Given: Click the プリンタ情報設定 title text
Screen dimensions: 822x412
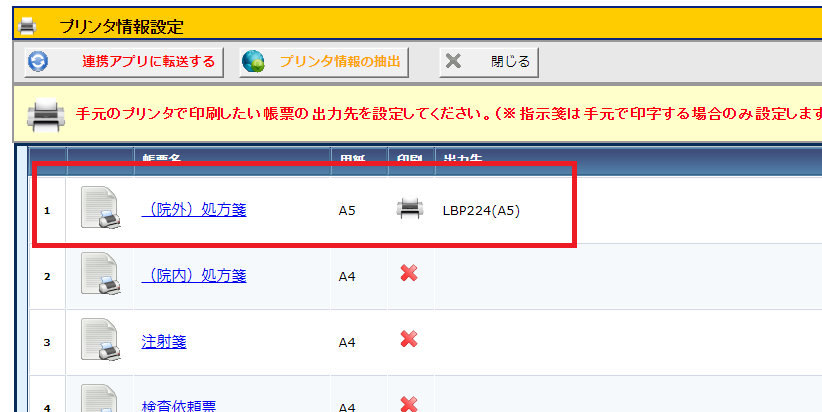Looking at the screenshot, I should pos(122,27).
